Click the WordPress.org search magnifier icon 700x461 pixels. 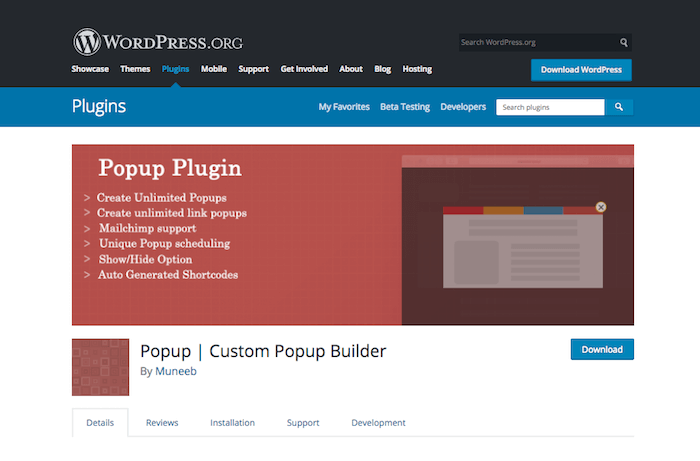[x=624, y=42]
